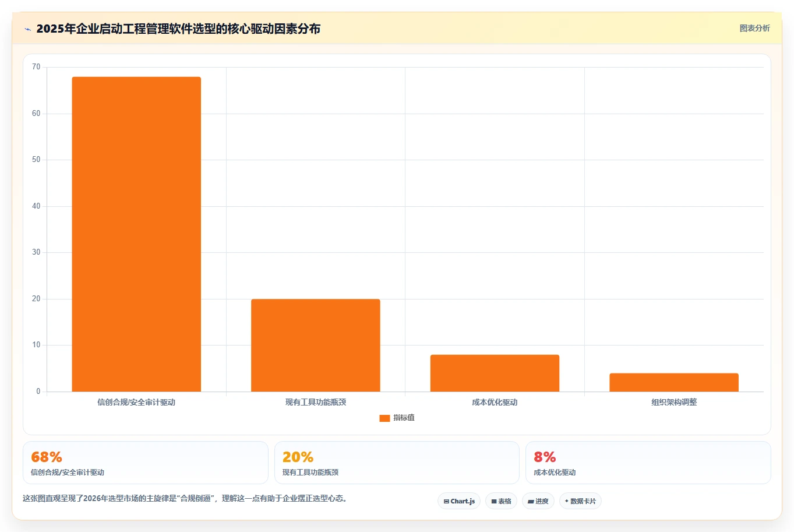
Task: Click the Chart.js tag chip
Action: coord(459,501)
